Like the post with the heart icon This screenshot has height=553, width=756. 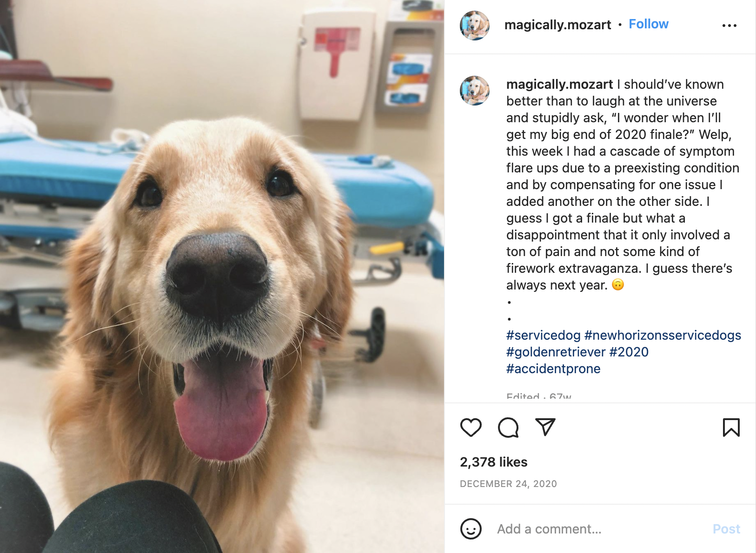[471, 428]
